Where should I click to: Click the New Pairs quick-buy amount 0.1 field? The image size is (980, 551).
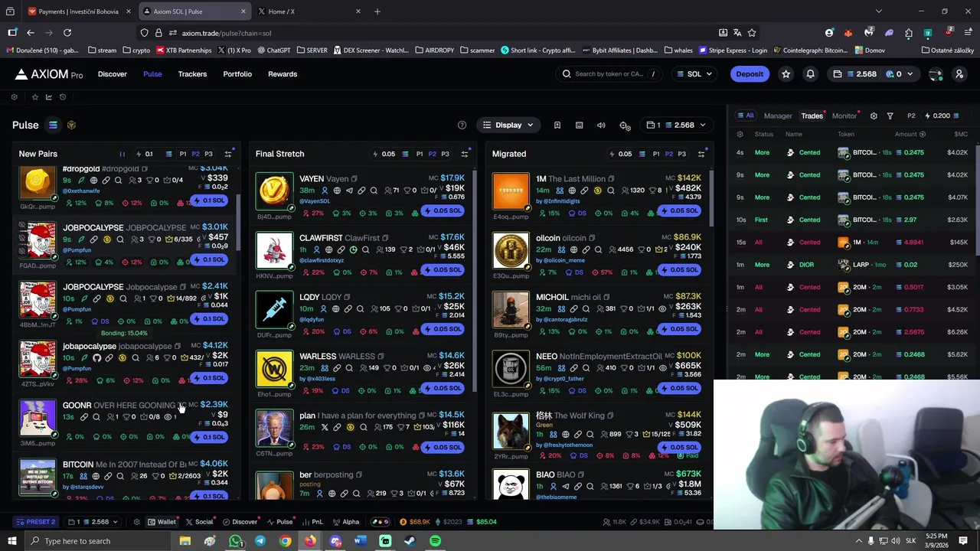coord(148,154)
